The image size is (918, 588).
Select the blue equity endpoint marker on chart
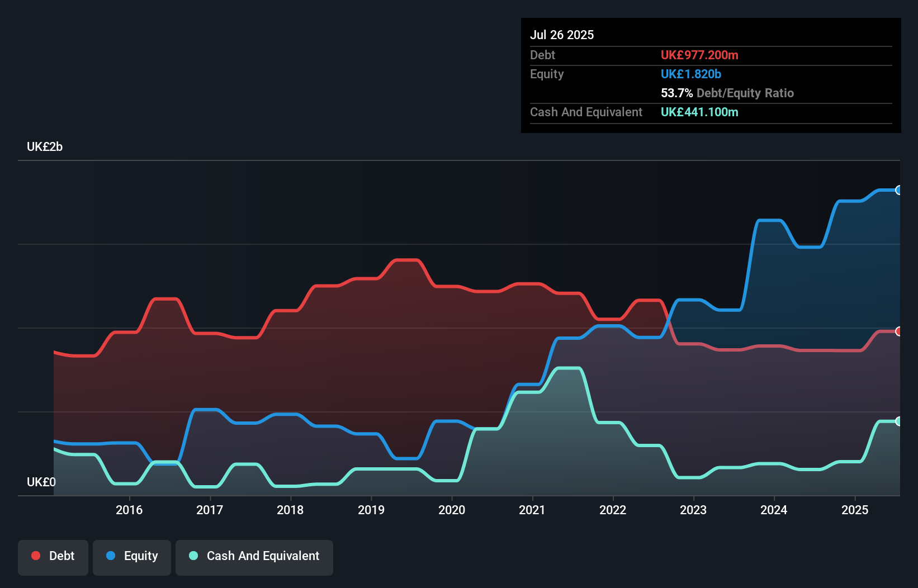[898, 190]
